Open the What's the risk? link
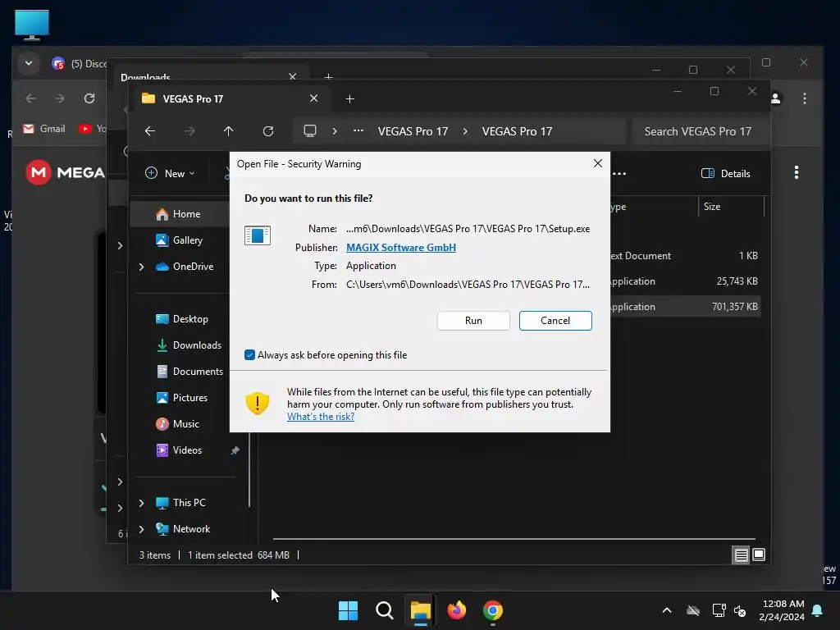This screenshot has width=840, height=630. click(321, 416)
